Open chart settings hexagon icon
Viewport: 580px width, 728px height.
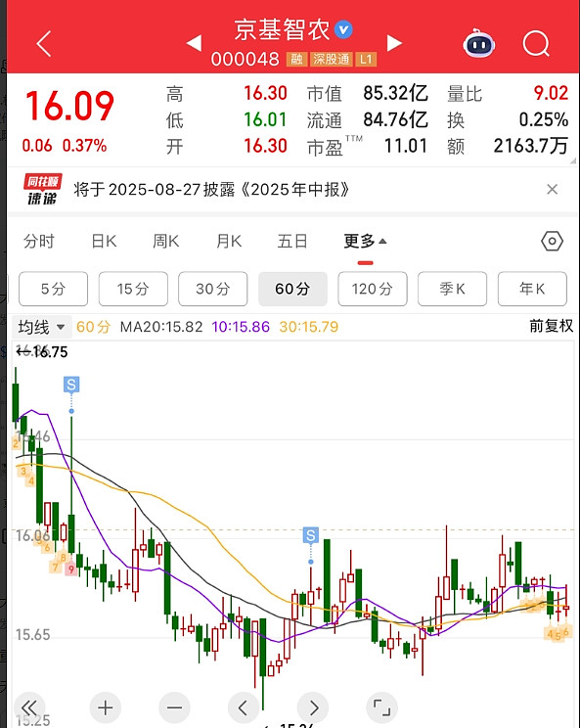(x=552, y=242)
